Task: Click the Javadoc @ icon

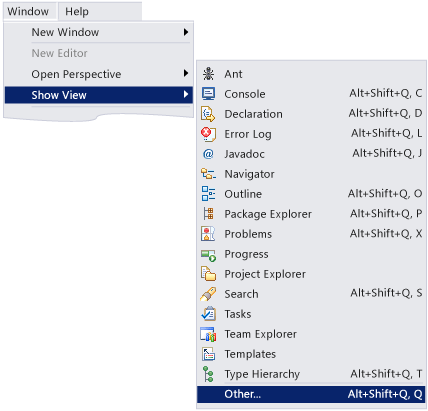Action: 208,154
